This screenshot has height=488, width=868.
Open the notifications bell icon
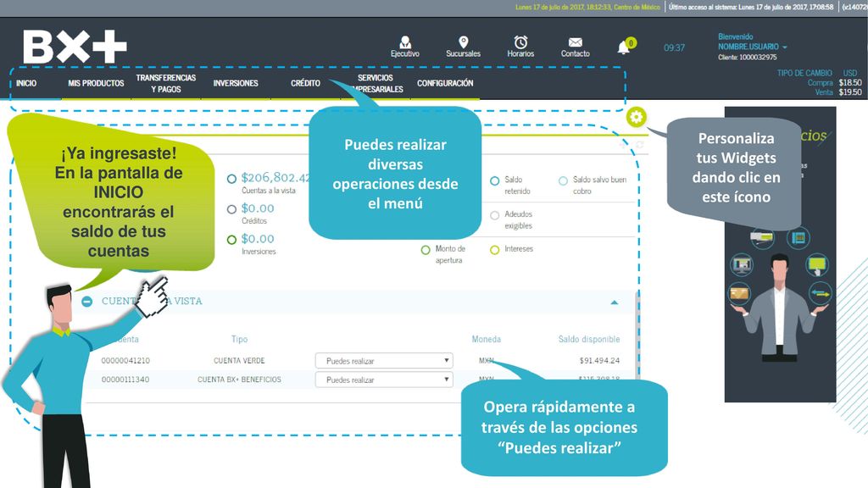(623, 48)
